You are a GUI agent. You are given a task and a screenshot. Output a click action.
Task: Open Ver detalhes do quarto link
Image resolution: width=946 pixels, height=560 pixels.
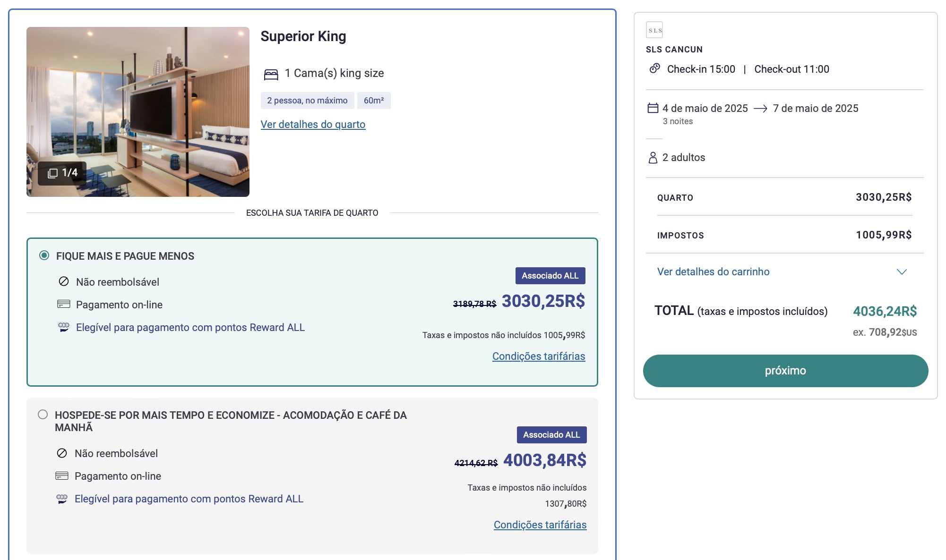click(x=313, y=124)
